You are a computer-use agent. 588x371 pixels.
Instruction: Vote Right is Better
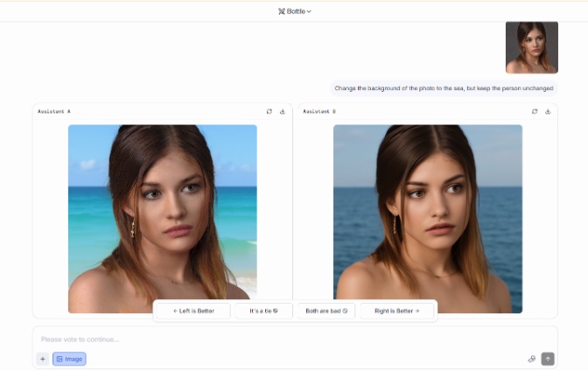pos(396,311)
